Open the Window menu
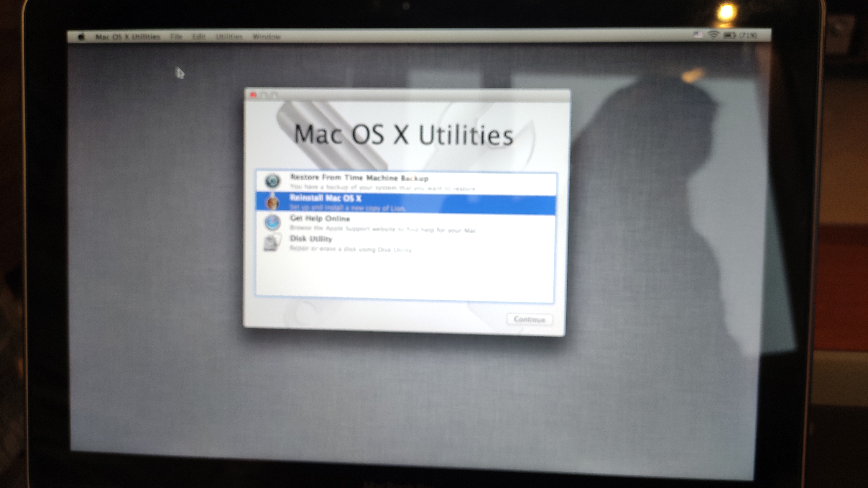 (x=267, y=36)
